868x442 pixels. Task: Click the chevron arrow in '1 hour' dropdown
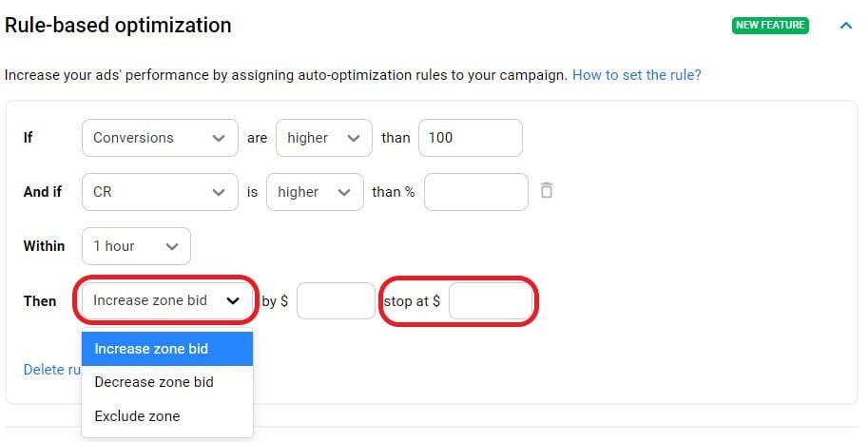tap(172, 246)
